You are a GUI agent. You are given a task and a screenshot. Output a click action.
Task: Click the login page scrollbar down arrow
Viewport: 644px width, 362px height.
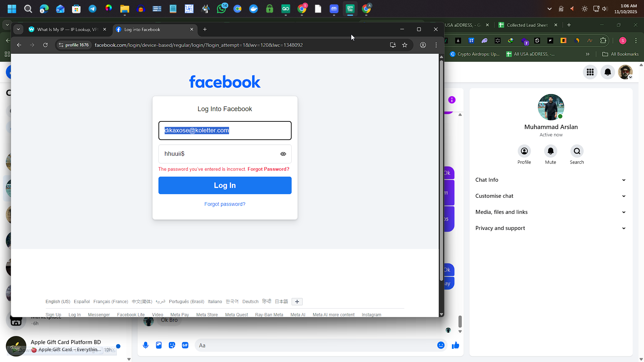[441, 314]
